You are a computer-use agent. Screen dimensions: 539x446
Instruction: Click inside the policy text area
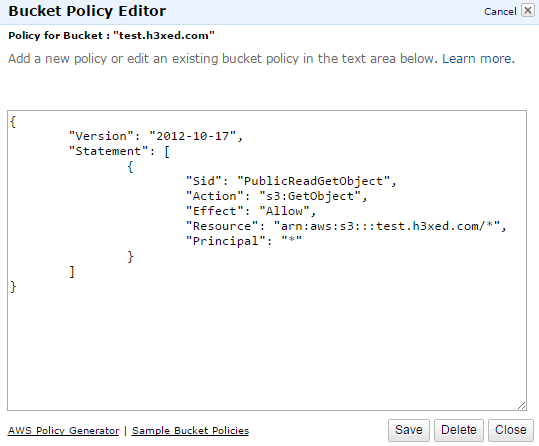coord(267,260)
